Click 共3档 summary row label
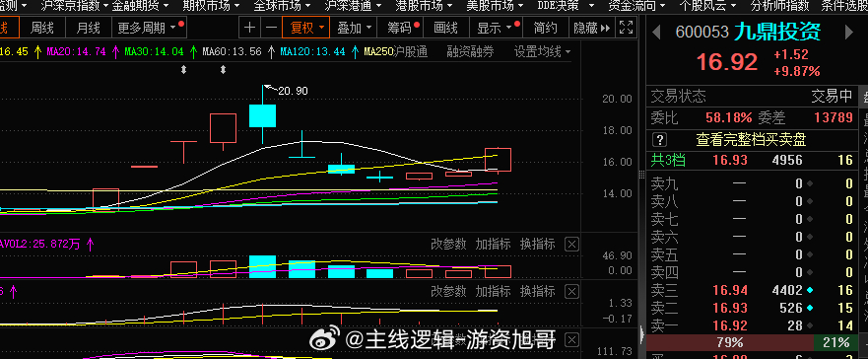Viewport: 868px width, 359px height. tap(668, 161)
